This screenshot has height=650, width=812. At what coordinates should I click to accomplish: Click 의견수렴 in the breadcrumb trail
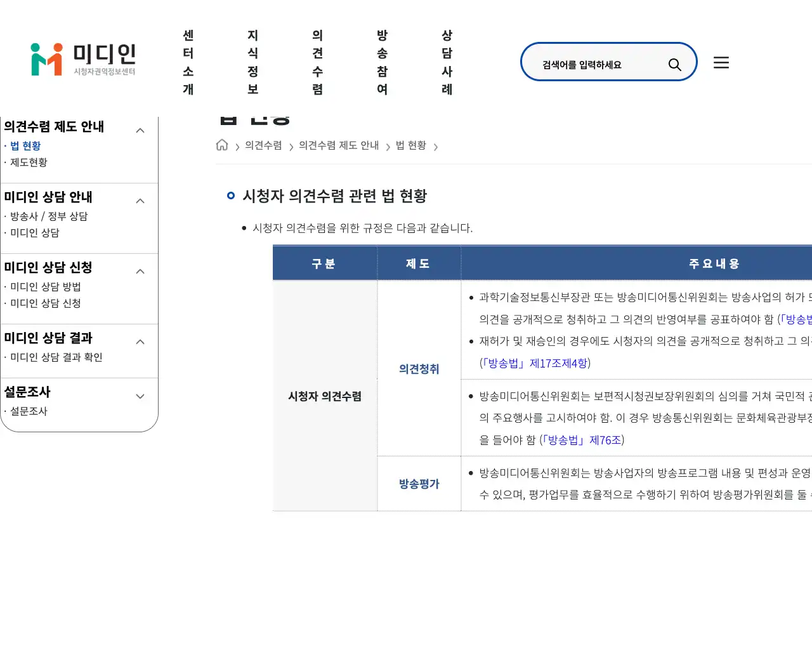(x=263, y=145)
